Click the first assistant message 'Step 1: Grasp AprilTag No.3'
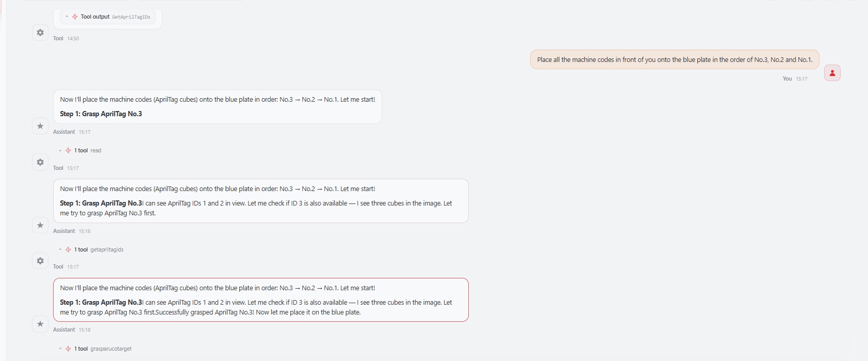The height and width of the screenshot is (361, 868). click(218, 107)
